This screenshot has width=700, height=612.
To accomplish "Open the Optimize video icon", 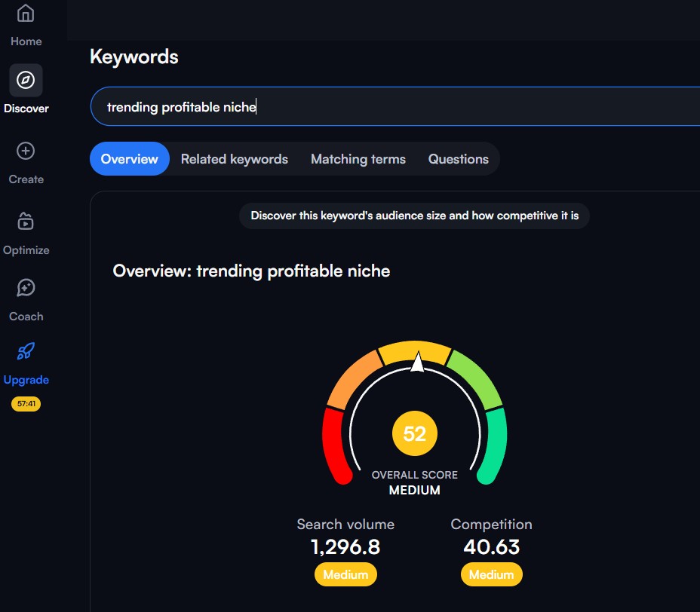I will pyautogui.click(x=26, y=222).
